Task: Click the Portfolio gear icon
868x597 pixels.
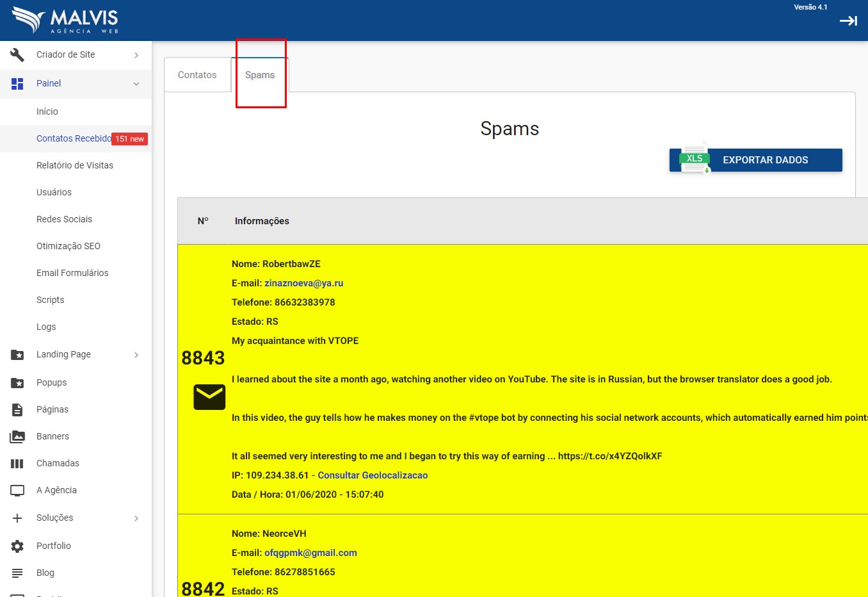Action: tap(17, 546)
